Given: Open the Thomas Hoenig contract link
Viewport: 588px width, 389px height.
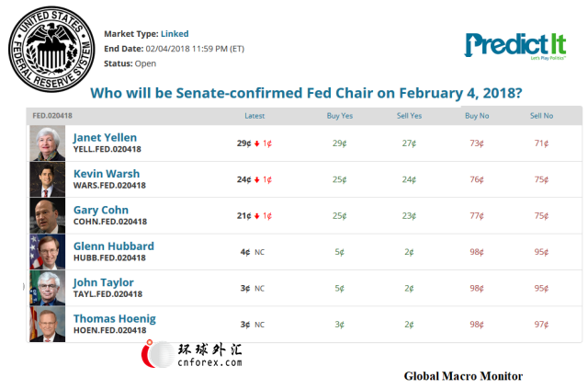Looking at the screenshot, I should [115, 318].
